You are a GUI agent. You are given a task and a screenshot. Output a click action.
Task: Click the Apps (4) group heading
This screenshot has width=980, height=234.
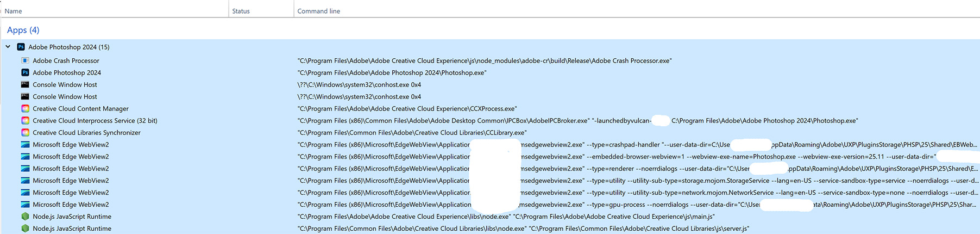click(x=23, y=30)
